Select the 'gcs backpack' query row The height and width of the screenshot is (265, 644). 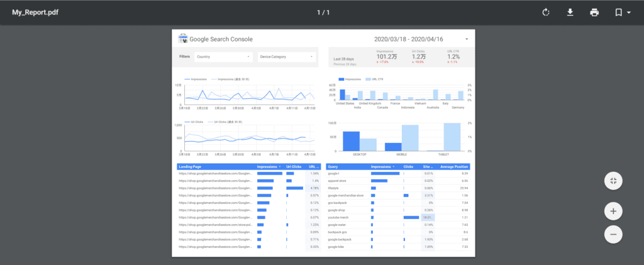(398, 203)
